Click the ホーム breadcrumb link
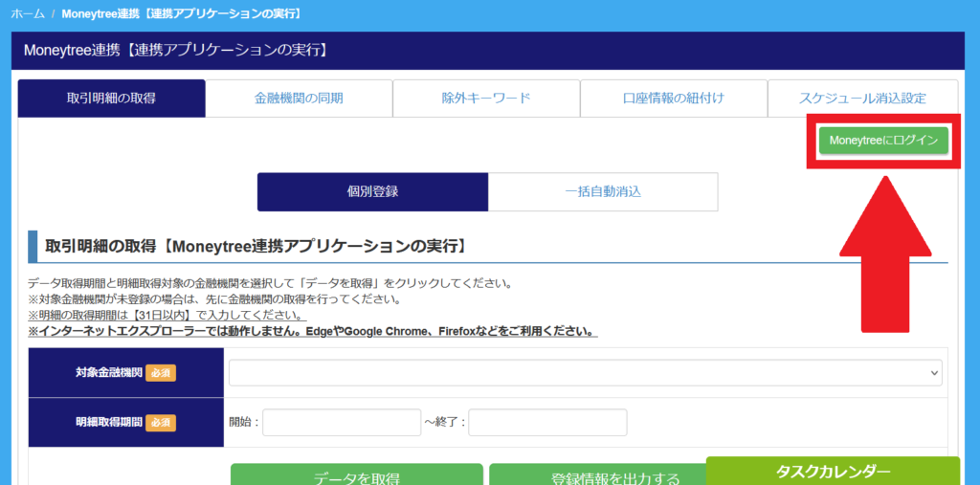 (x=27, y=13)
